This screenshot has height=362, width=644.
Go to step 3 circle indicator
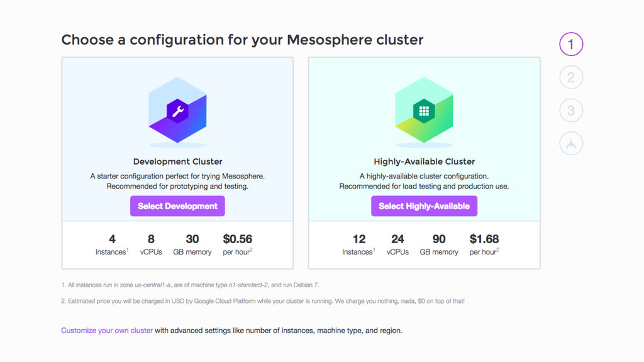pos(571,110)
